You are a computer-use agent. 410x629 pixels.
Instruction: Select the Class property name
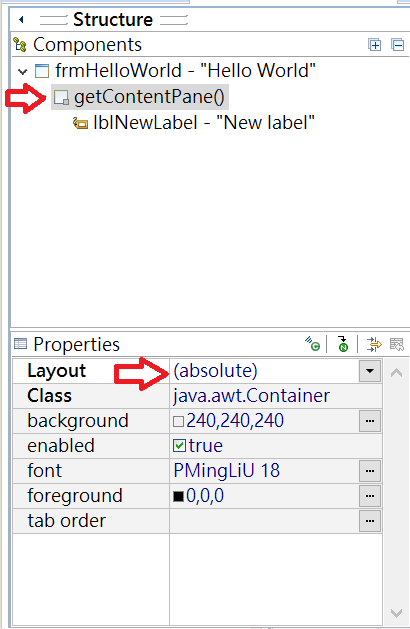pyautogui.click(x=49, y=396)
